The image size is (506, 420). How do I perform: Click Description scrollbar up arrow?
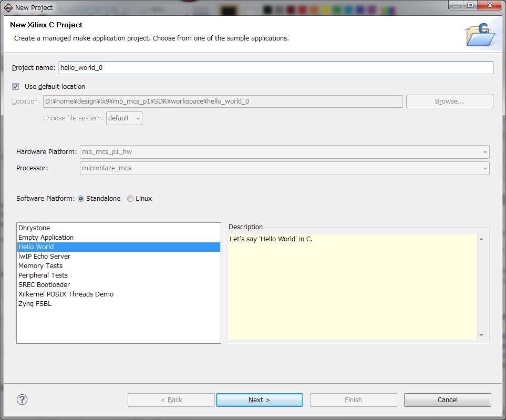point(481,239)
